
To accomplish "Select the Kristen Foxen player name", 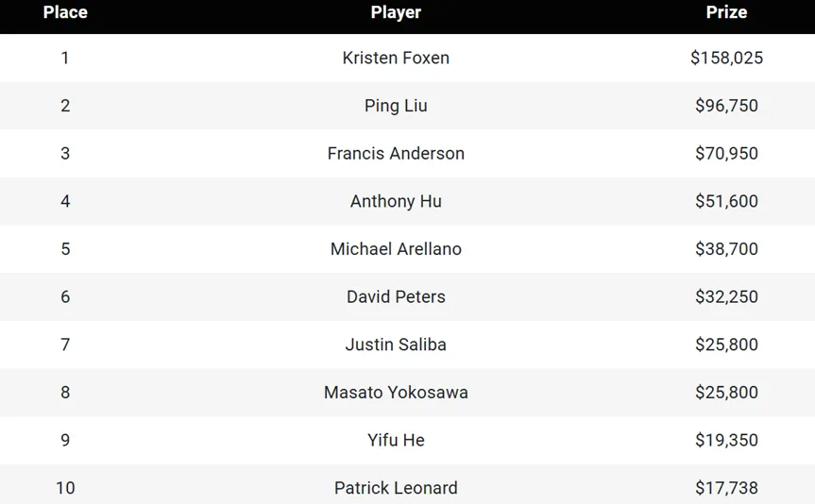I will coord(396,58).
